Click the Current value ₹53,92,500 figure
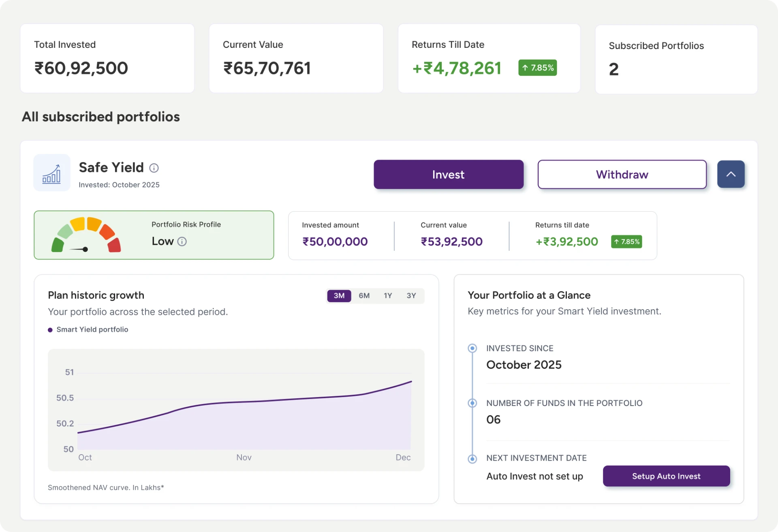Viewport: 778px width, 532px height. (x=451, y=242)
